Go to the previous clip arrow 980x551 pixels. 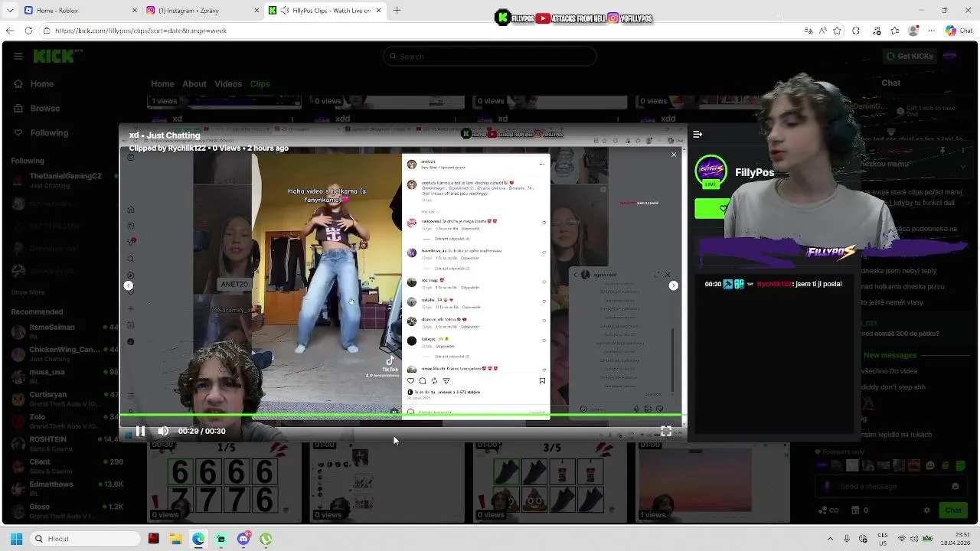click(129, 285)
